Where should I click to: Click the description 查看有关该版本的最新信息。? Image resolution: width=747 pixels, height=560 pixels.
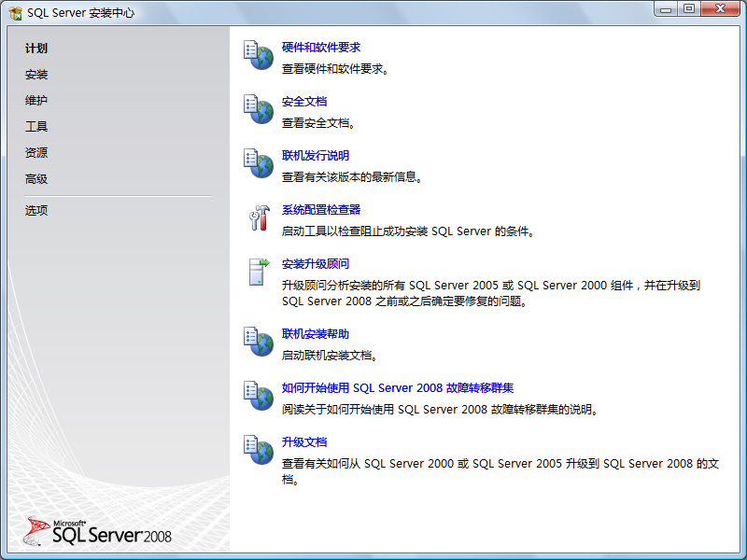tap(352, 177)
